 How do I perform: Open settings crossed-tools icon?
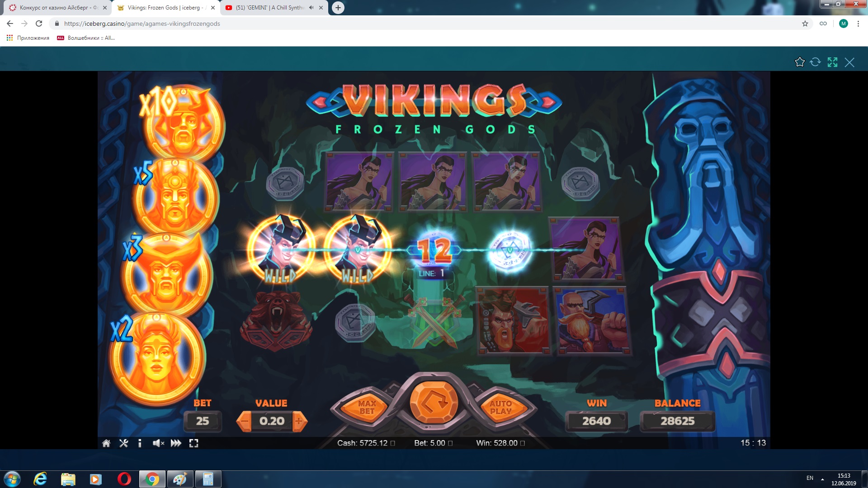(123, 443)
